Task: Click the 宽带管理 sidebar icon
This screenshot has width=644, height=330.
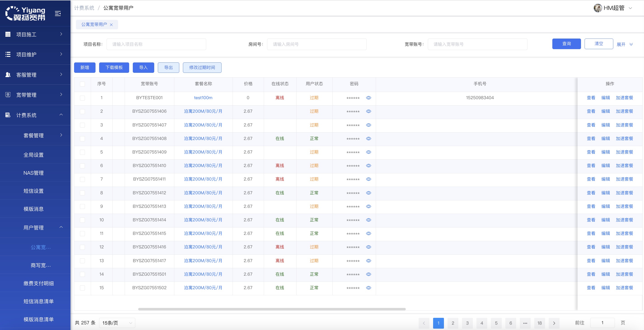Action: [x=8, y=95]
